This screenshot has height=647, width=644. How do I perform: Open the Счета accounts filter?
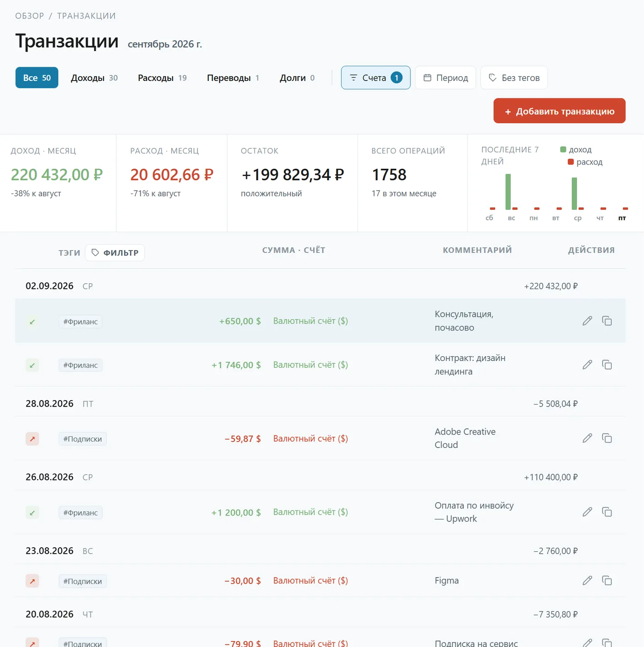click(376, 78)
